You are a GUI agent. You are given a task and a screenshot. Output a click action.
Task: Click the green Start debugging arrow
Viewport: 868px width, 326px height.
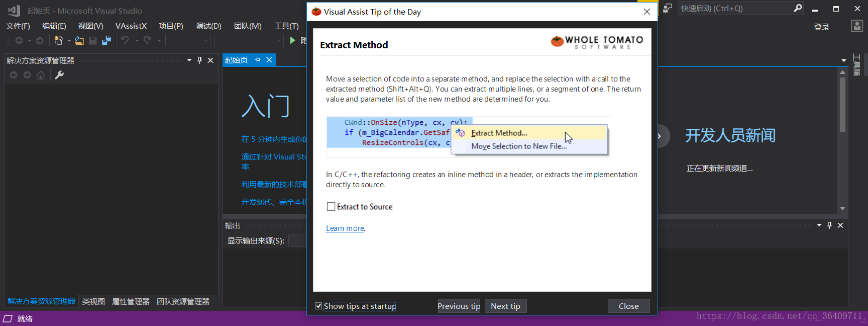pos(293,40)
